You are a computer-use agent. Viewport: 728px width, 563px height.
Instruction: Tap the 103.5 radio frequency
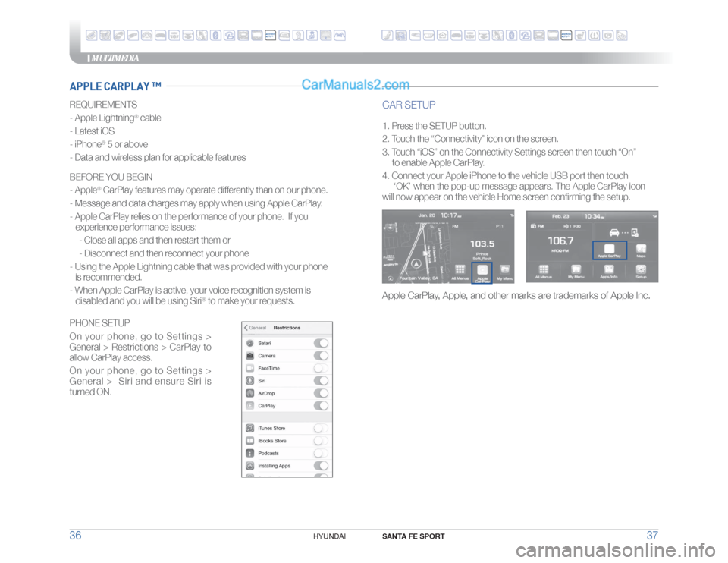482,244
